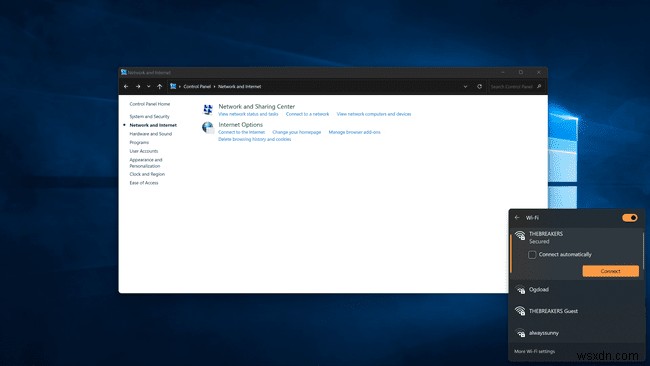Click the orange Connect button
The height and width of the screenshot is (366, 650).
coord(610,271)
